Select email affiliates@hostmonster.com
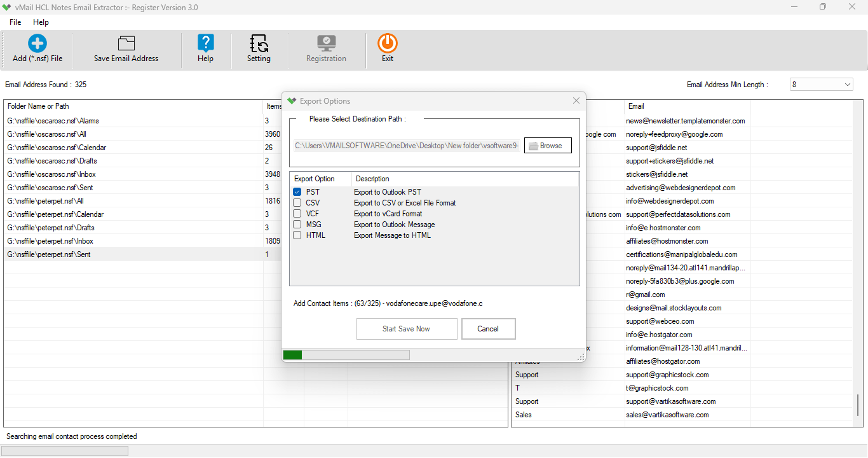This screenshot has height=458, width=868. (x=667, y=241)
